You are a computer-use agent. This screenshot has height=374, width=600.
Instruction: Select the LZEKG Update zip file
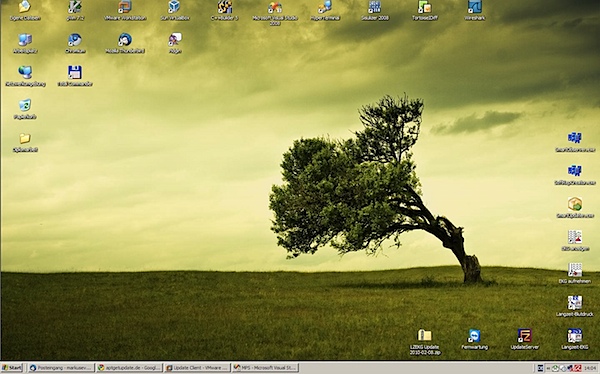tap(424, 342)
